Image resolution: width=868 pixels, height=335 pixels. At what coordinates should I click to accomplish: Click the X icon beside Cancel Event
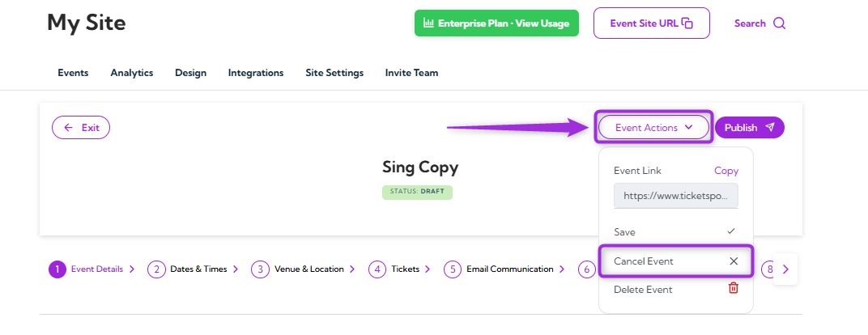[734, 261]
